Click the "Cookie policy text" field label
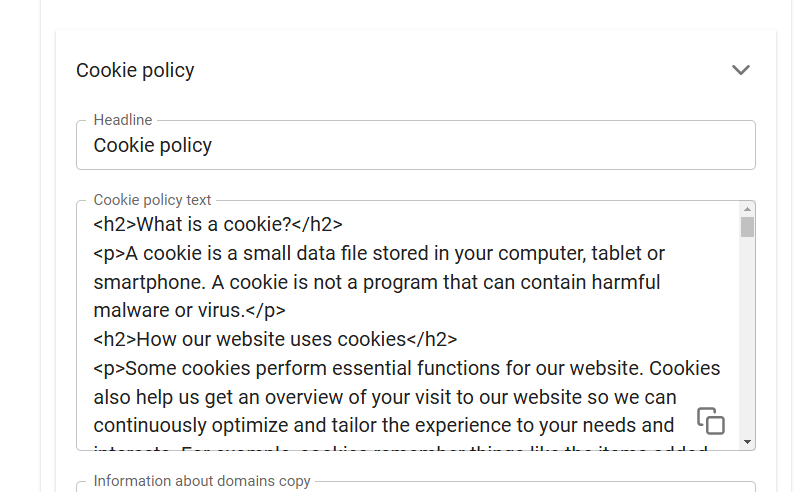The image size is (807, 492). (x=152, y=200)
